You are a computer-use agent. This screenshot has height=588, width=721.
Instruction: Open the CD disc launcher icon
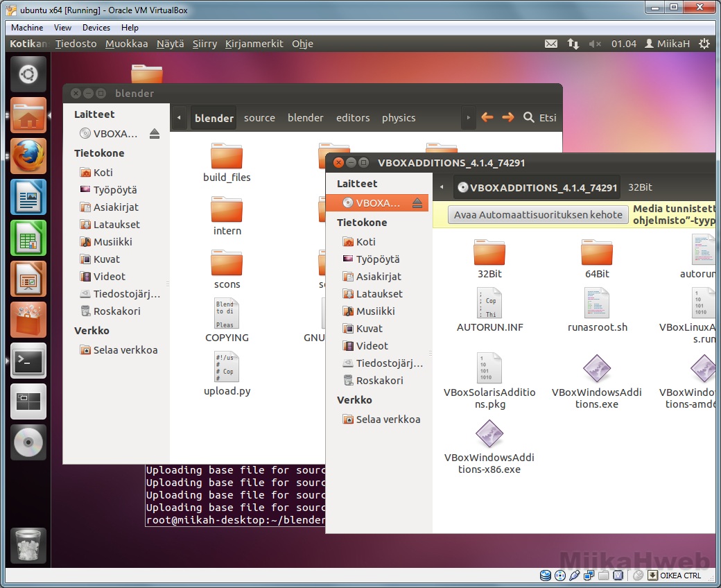pyautogui.click(x=28, y=442)
